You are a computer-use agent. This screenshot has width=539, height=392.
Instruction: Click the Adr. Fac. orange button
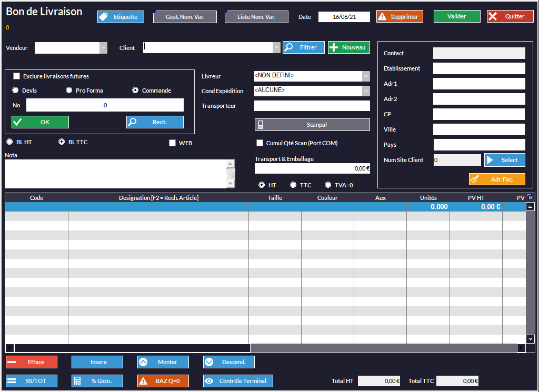(x=496, y=179)
